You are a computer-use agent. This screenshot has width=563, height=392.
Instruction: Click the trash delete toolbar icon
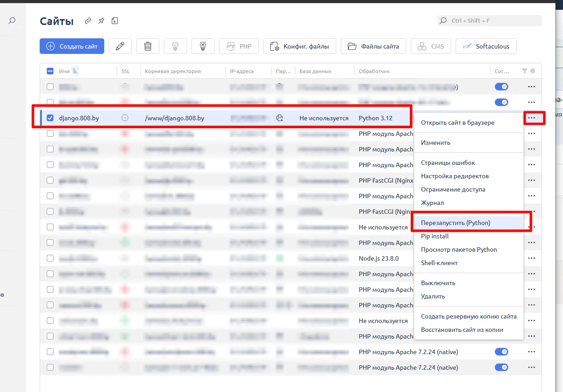pos(148,46)
